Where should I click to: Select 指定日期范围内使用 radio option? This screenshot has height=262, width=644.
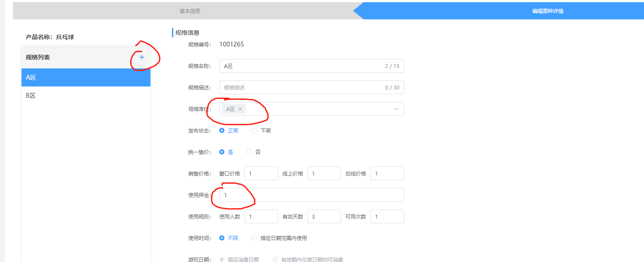tap(255, 238)
